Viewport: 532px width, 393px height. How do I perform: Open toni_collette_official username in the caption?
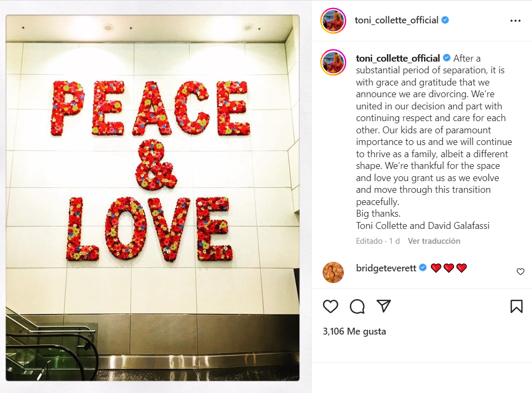pos(398,58)
